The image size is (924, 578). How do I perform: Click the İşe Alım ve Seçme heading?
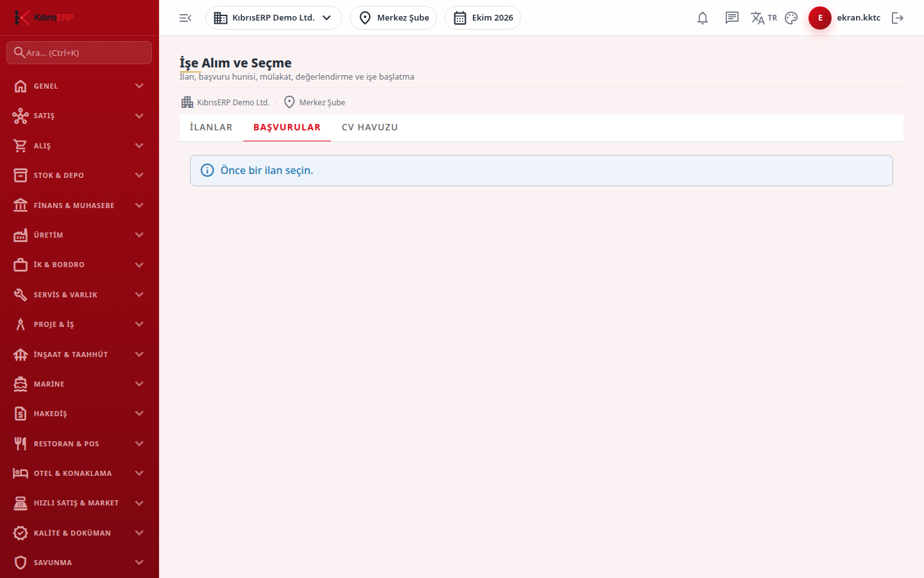pyautogui.click(x=235, y=63)
